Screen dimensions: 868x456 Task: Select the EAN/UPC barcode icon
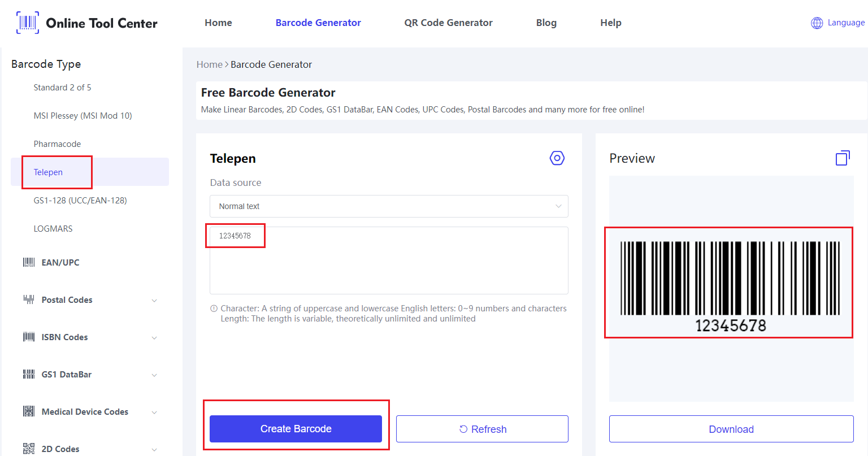(29, 262)
